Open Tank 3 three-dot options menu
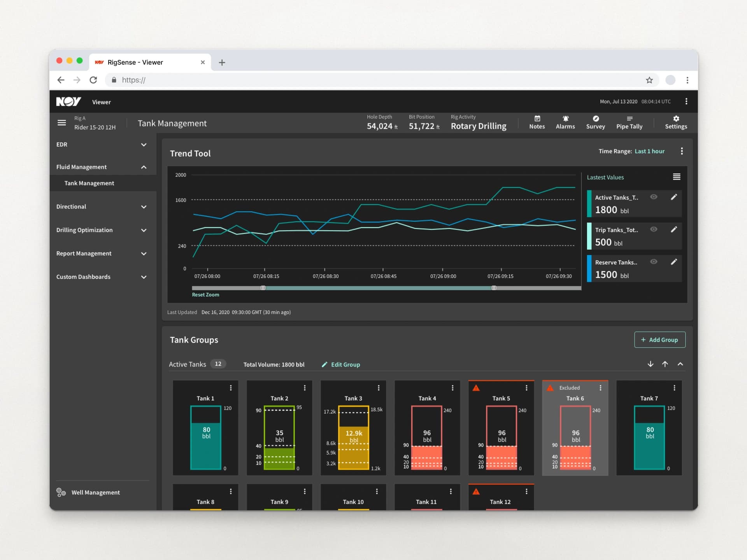The width and height of the screenshot is (747, 560). 379,388
